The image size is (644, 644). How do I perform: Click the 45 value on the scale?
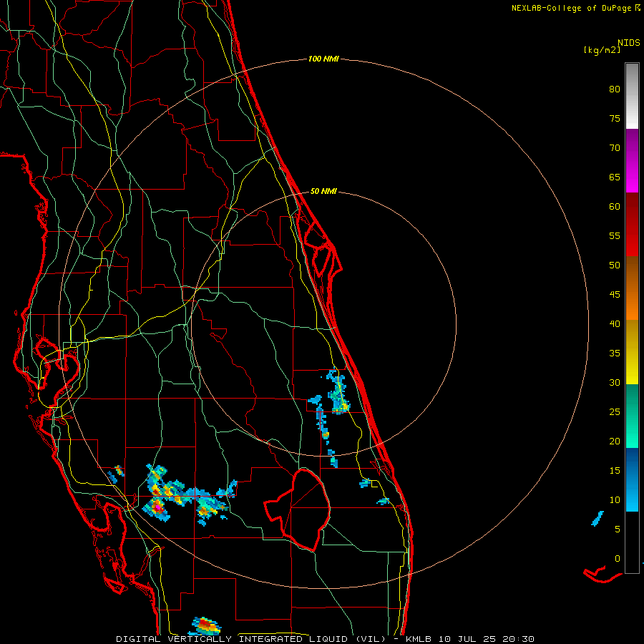click(x=615, y=295)
